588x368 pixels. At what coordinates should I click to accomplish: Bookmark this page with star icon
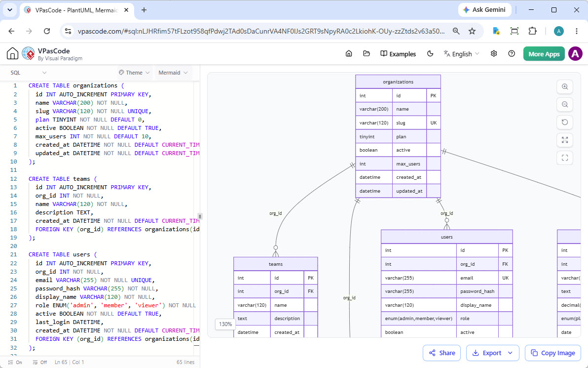pos(472,31)
